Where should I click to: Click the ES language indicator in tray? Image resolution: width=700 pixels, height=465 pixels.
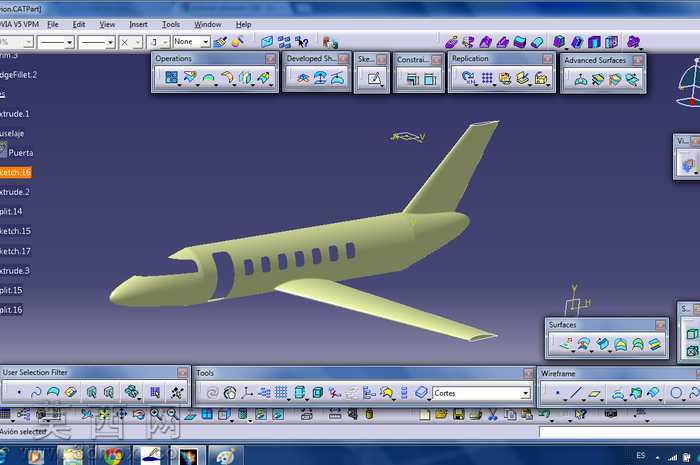click(x=641, y=456)
